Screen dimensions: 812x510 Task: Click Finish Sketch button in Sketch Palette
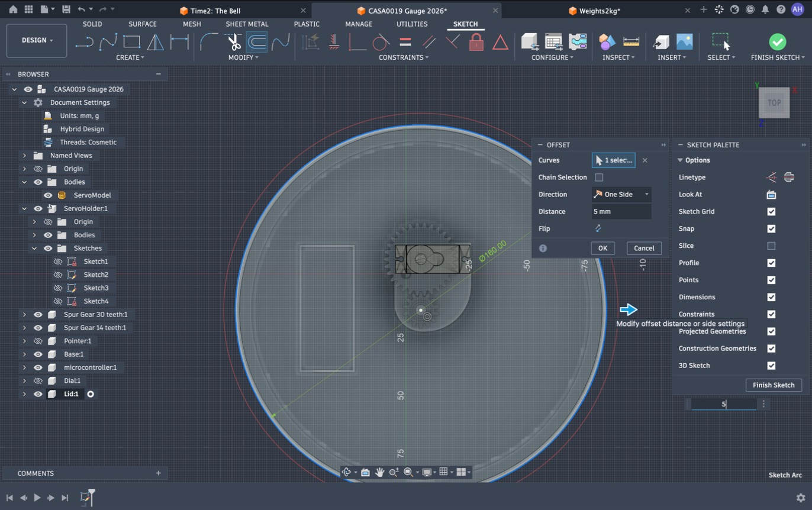pyautogui.click(x=774, y=385)
